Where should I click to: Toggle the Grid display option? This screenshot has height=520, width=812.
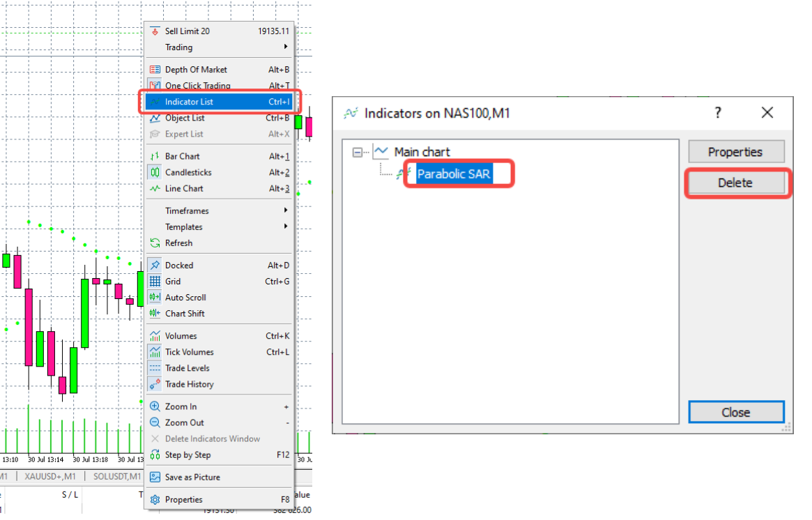click(173, 282)
